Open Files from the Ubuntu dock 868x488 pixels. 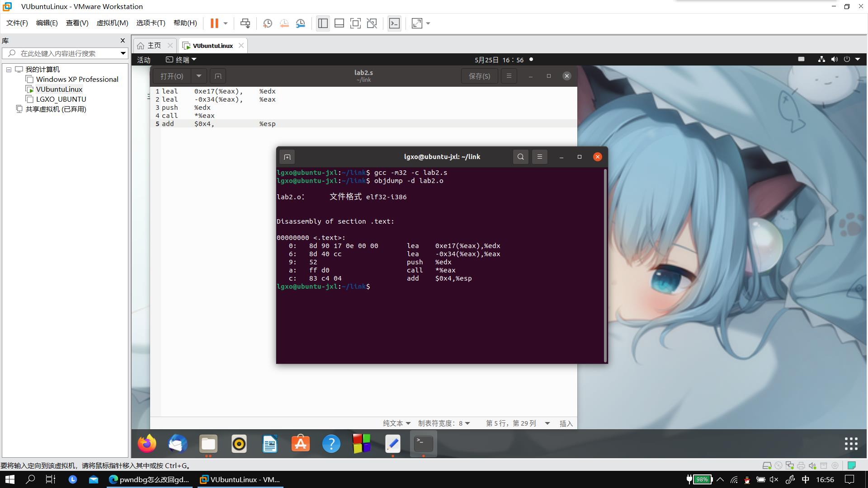[208, 444]
